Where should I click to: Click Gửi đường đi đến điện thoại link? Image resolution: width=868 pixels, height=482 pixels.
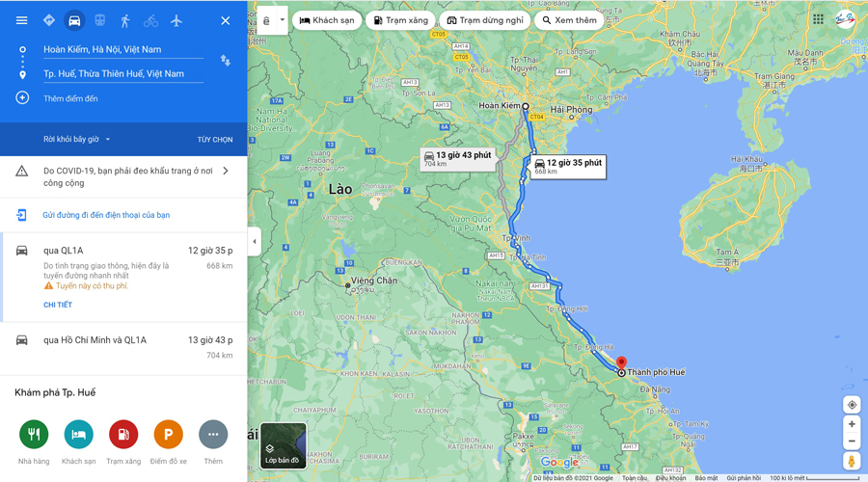point(106,215)
